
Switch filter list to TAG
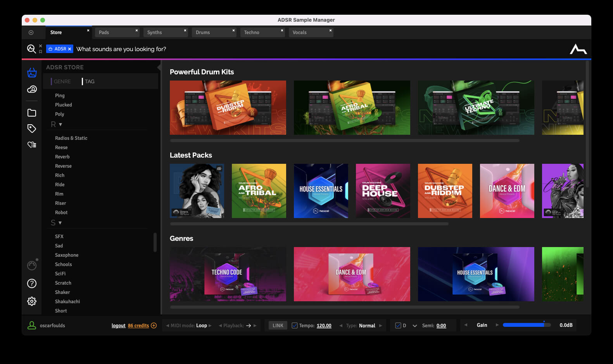[89, 81]
